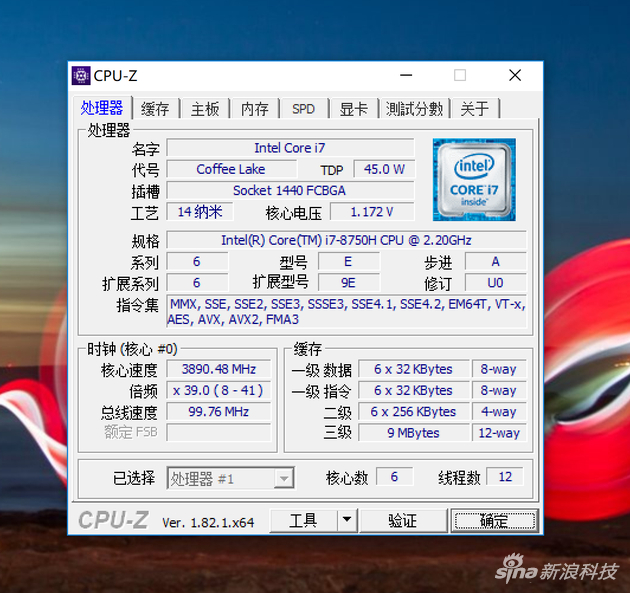Click the 三级 cache '9 MBytes'
This screenshot has width=630, height=593.
point(413,433)
